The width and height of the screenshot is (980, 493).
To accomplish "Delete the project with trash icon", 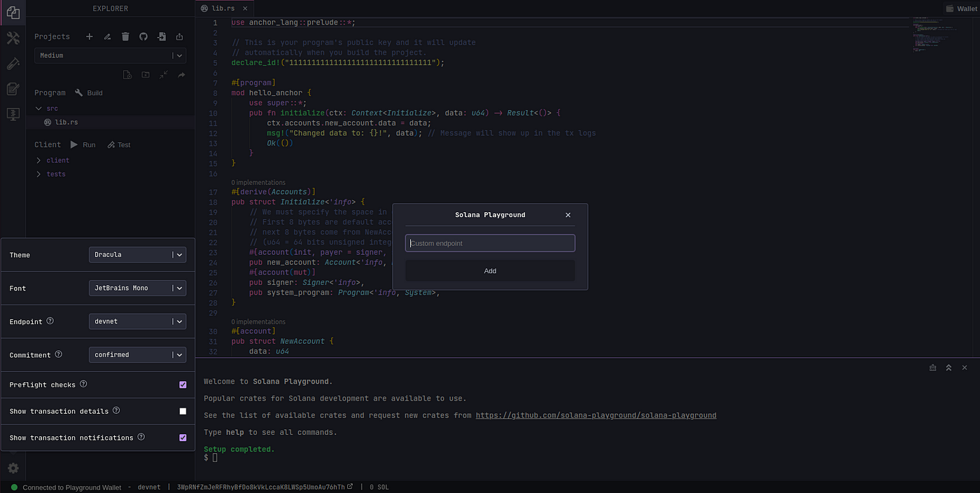I will coord(125,36).
